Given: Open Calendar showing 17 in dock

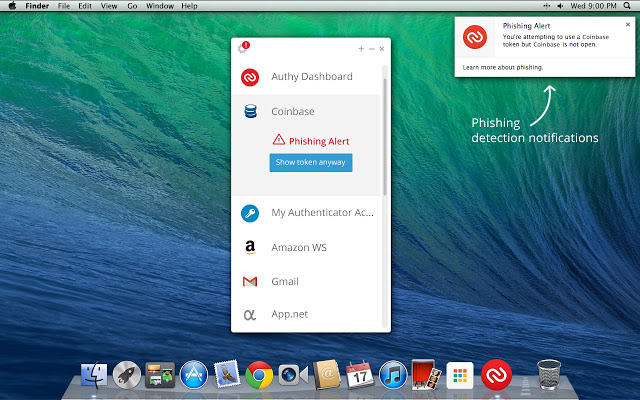Looking at the screenshot, I should pos(360,375).
